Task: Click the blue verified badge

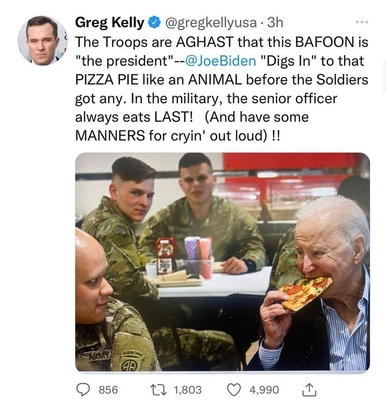Action: pos(153,23)
